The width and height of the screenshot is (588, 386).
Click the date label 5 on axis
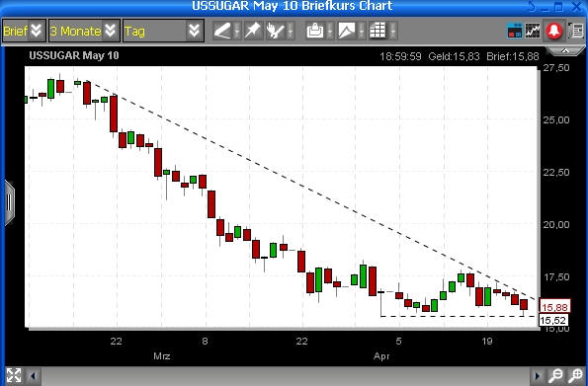398,341
